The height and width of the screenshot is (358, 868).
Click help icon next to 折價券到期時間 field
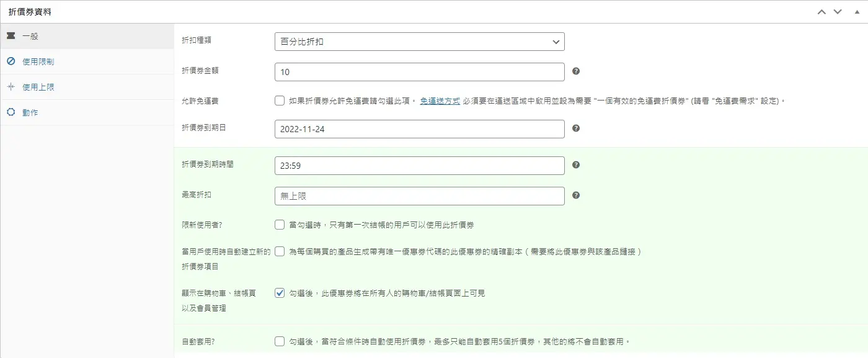pyautogui.click(x=576, y=165)
